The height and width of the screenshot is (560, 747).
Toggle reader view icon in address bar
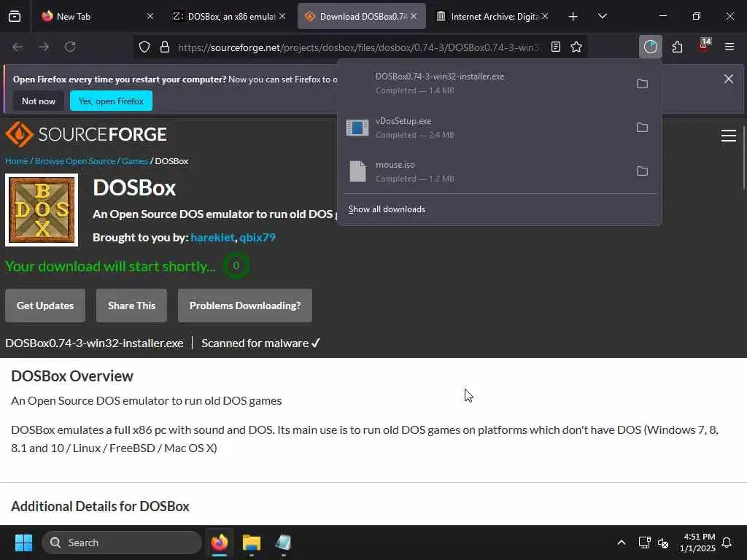click(x=555, y=47)
